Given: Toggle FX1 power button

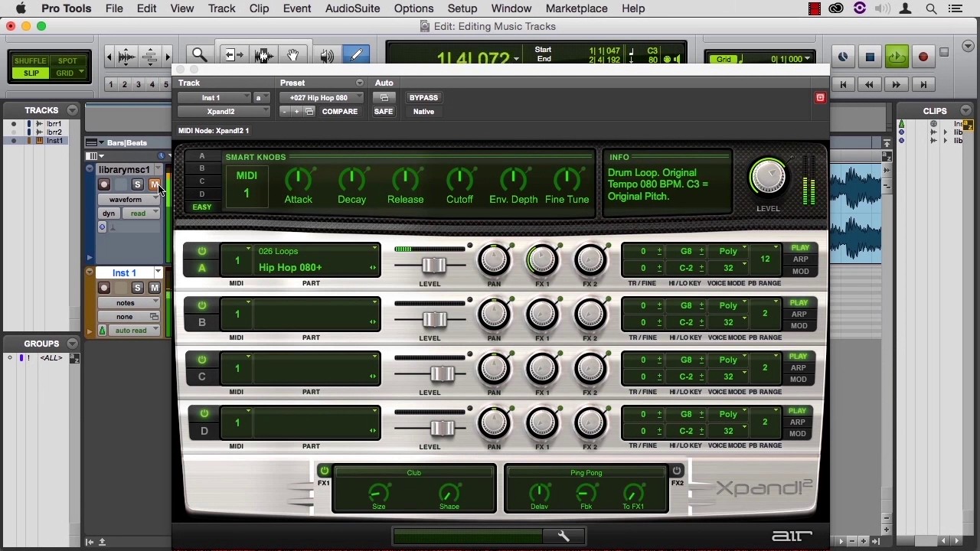Looking at the screenshot, I should 324,471.
